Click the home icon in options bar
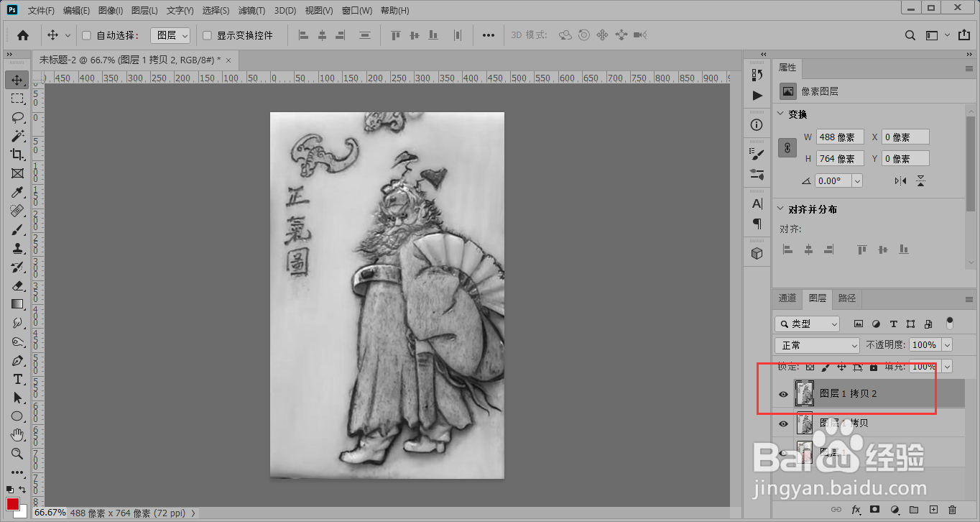This screenshot has height=522, width=980. [x=23, y=35]
